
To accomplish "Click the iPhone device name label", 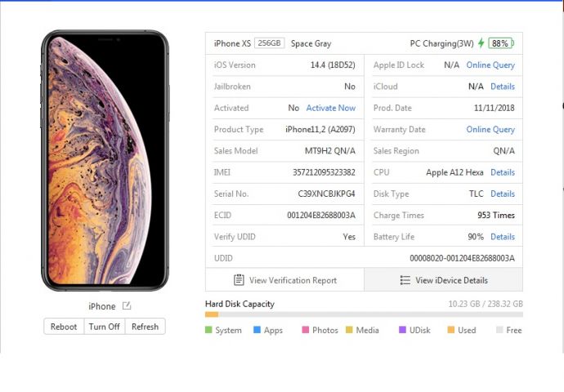I will click(x=102, y=306).
